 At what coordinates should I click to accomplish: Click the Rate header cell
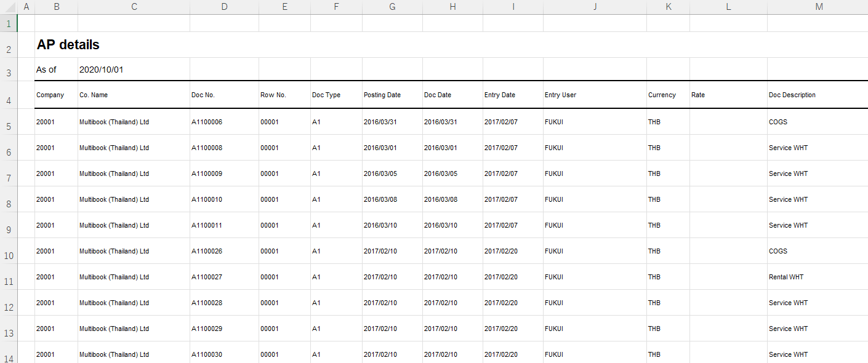pyautogui.click(x=729, y=95)
